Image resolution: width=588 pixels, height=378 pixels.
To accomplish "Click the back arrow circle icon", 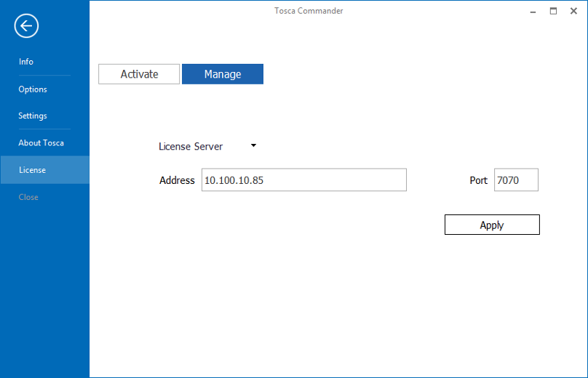I will tap(26, 26).
